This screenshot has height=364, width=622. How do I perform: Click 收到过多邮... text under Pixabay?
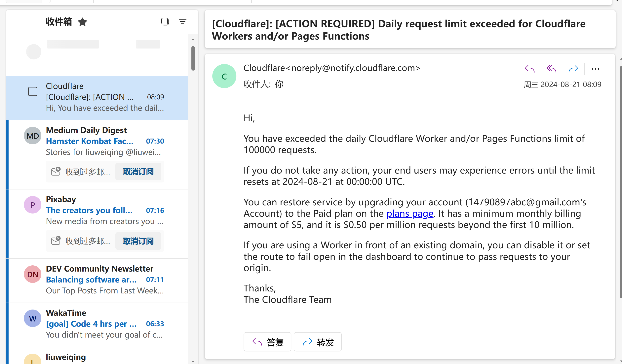pos(88,241)
